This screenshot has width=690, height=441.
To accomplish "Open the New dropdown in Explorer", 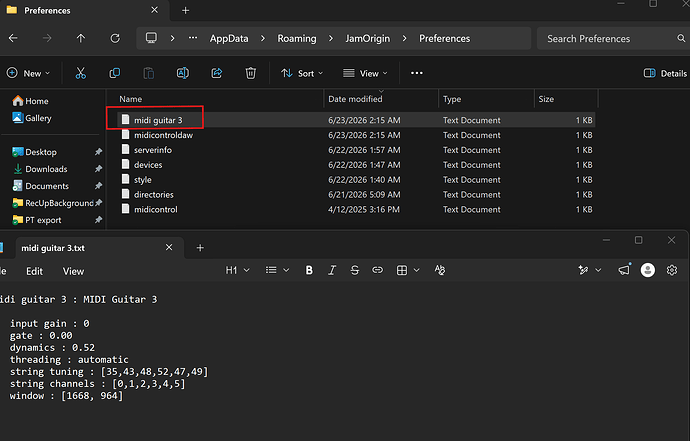I will pyautogui.click(x=28, y=74).
